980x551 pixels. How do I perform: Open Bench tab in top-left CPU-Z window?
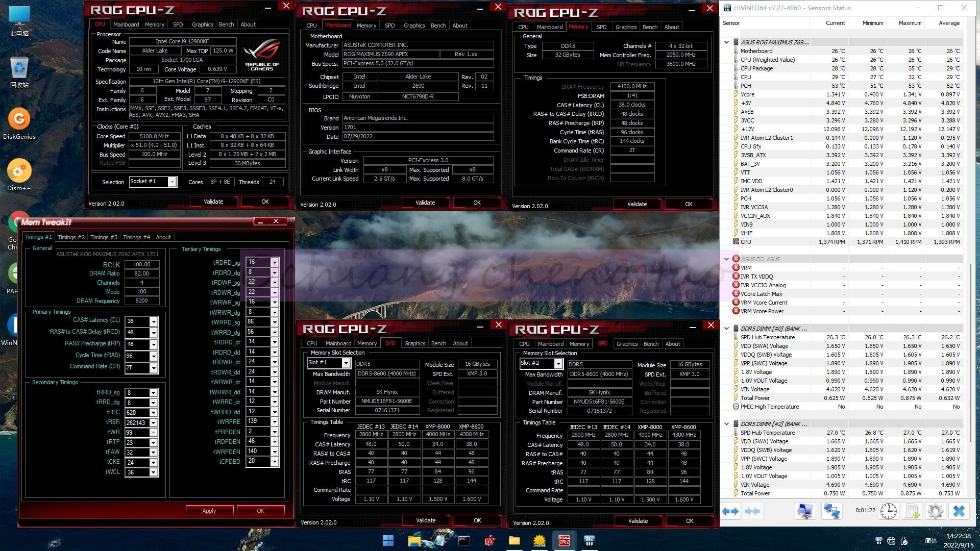click(226, 24)
